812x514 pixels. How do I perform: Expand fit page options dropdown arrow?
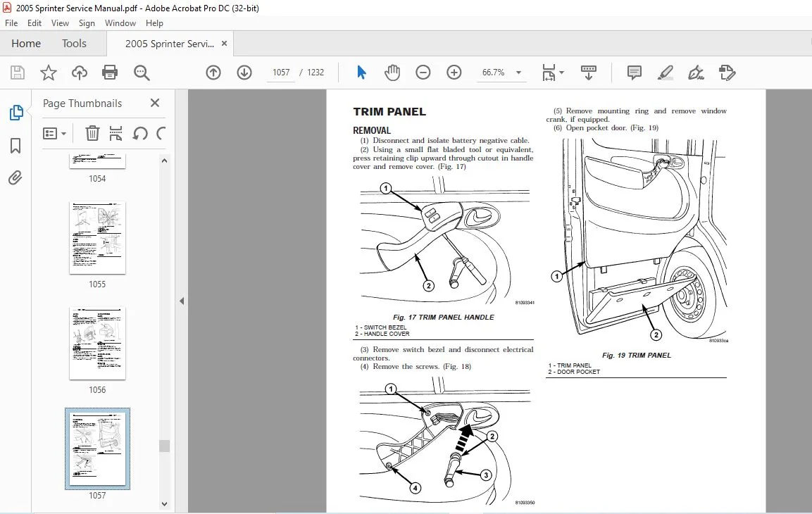pos(562,73)
